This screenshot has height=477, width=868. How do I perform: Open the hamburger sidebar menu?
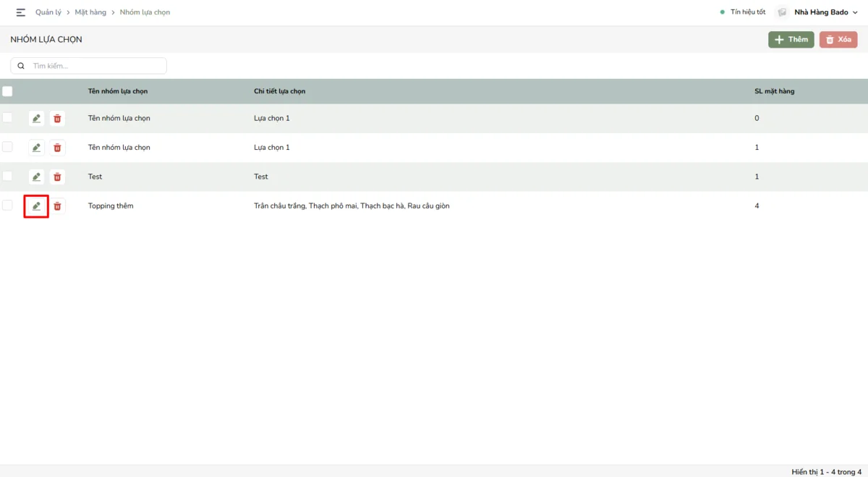click(x=21, y=12)
